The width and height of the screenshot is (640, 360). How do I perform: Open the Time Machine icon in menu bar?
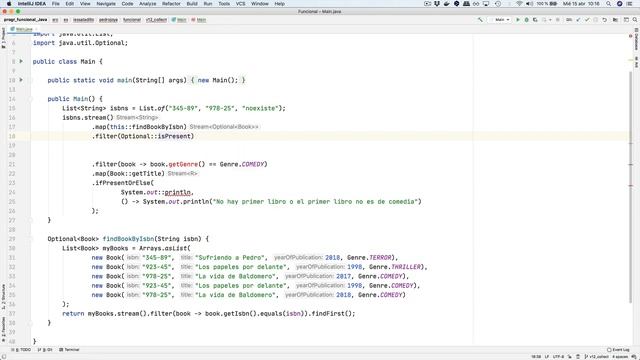point(498,4)
